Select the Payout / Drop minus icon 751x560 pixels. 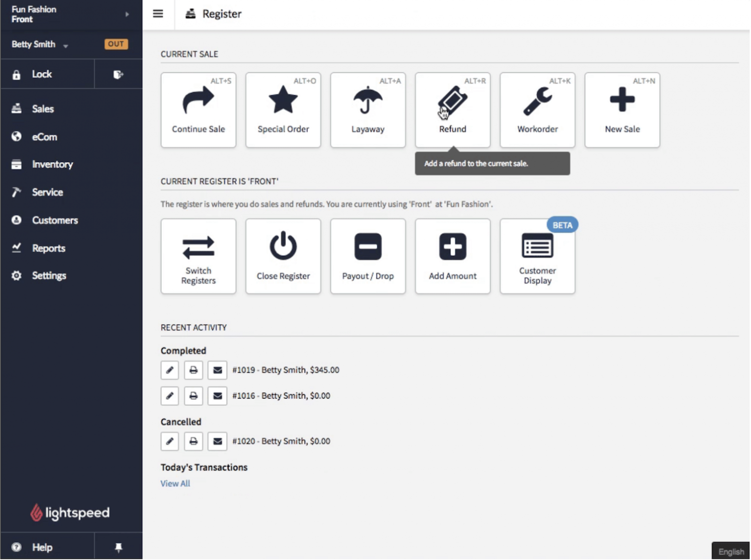click(x=367, y=246)
